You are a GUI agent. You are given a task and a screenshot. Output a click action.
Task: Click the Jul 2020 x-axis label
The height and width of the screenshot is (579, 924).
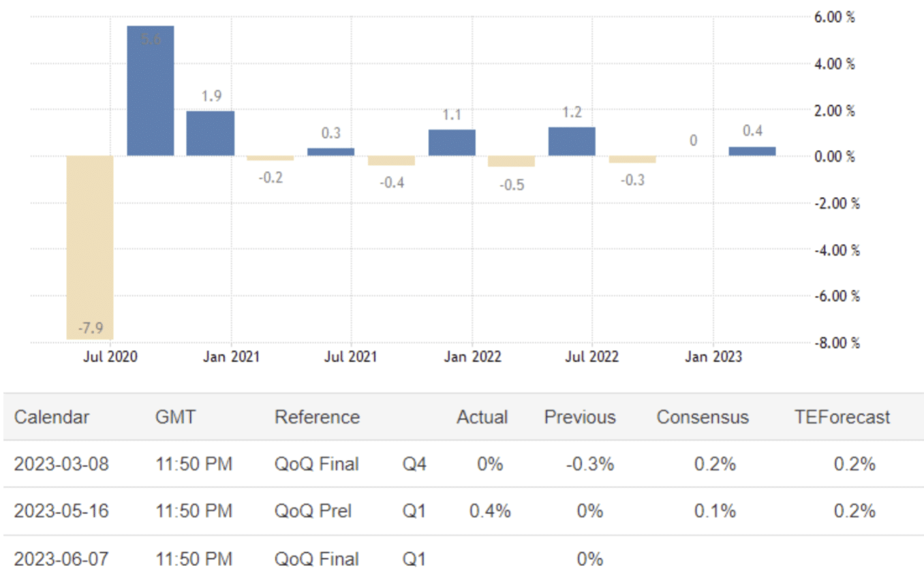pyautogui.click(x=111, y=356)
